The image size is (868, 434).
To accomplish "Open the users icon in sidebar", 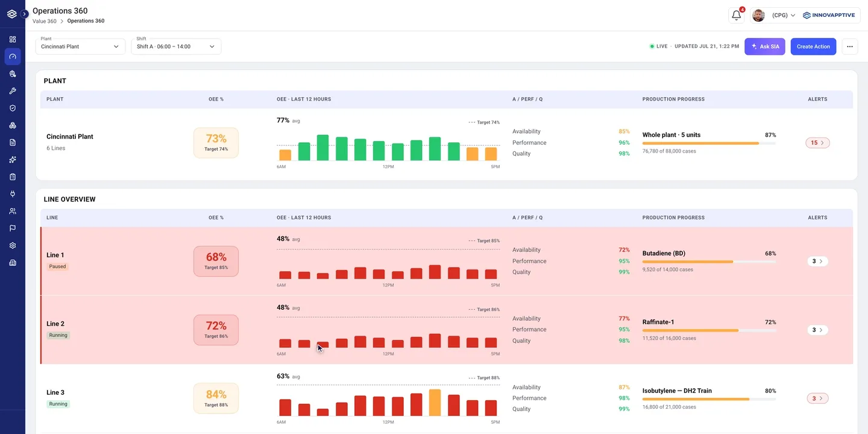I will coord(13,211).
